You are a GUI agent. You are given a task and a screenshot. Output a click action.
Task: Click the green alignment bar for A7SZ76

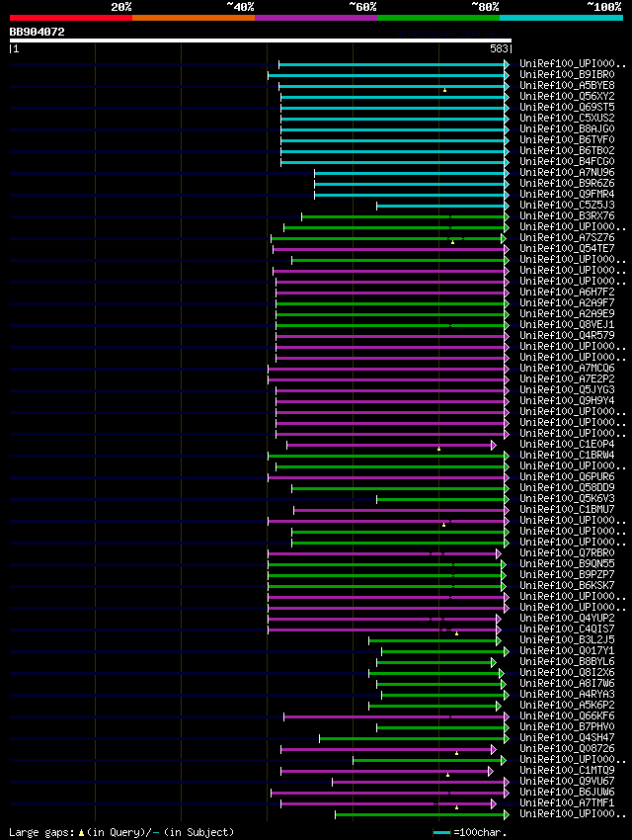(386, 238)
